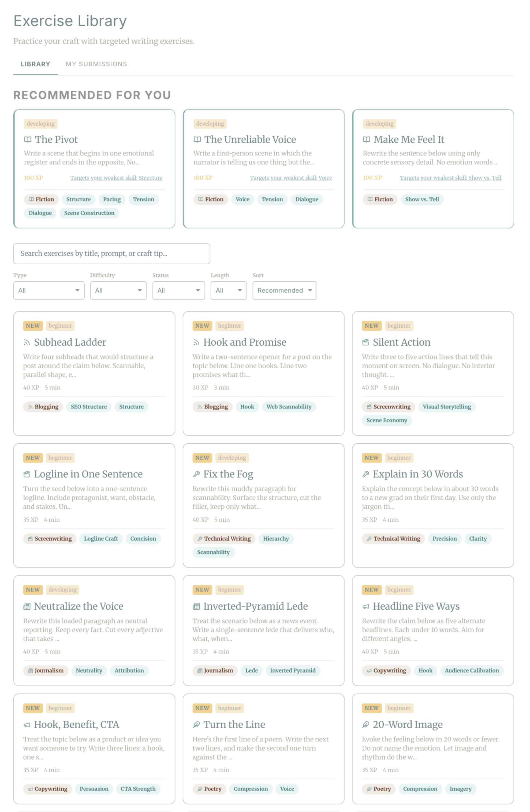Open the Inverted-Pyramid Lede exercise title

pos(256,606)
